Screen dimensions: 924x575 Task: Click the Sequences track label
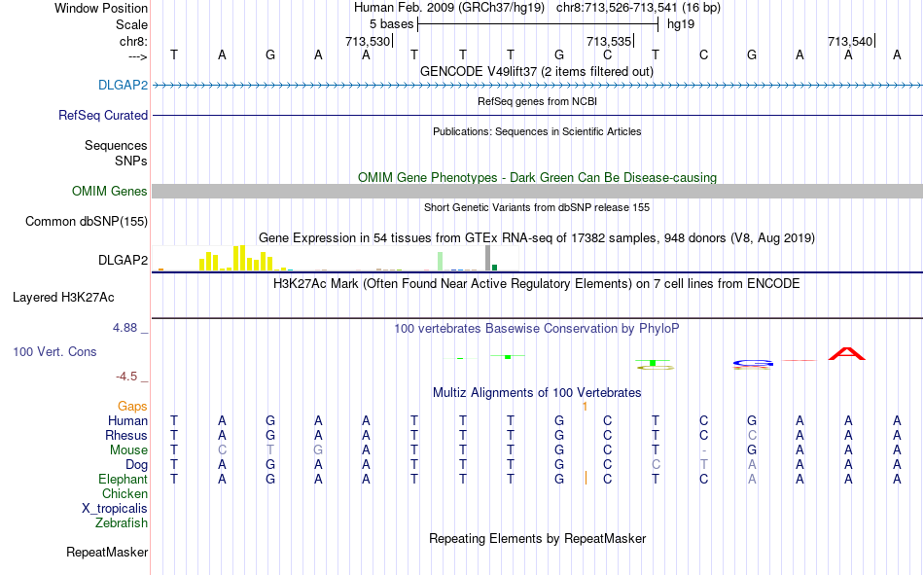click(116, 145)
